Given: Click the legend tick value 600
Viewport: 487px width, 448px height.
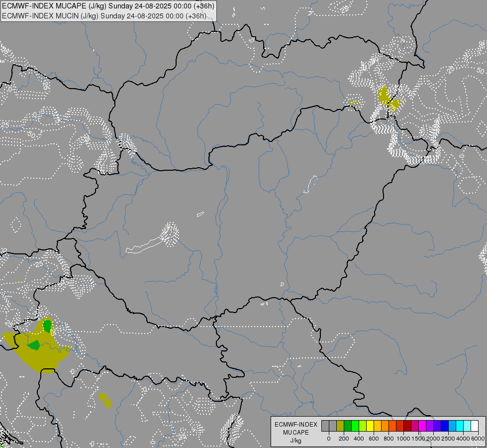Looking at the screenshot, I should [x=374, y=439].
